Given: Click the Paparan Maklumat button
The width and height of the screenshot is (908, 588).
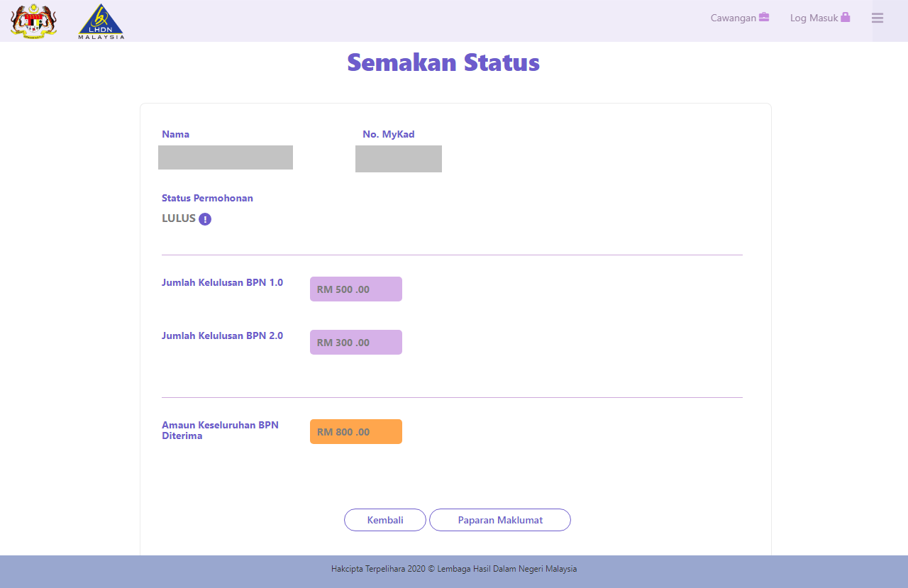Looking at the screenshot, I should 500,520.
